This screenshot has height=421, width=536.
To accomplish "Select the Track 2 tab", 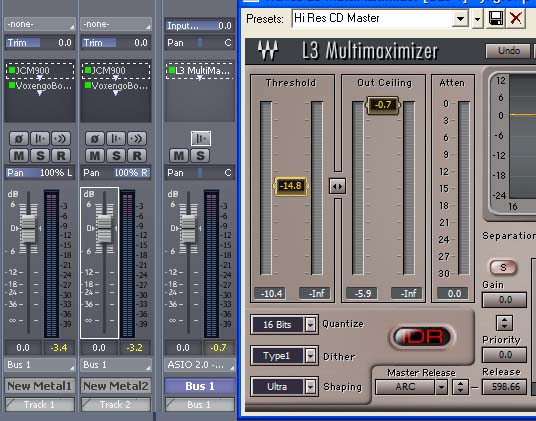I will (x=116, y=405).
